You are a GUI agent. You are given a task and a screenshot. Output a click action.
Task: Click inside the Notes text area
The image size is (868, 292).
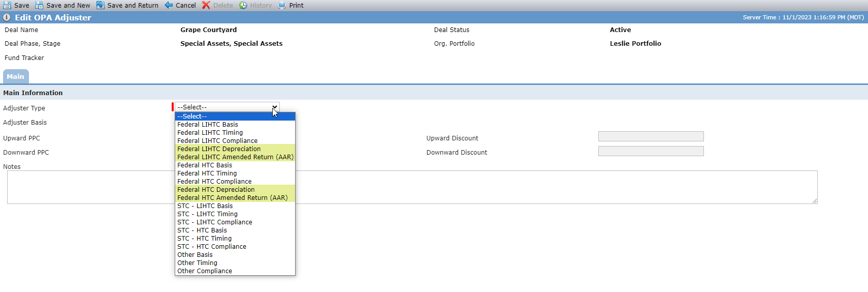[x=412, y=187]
